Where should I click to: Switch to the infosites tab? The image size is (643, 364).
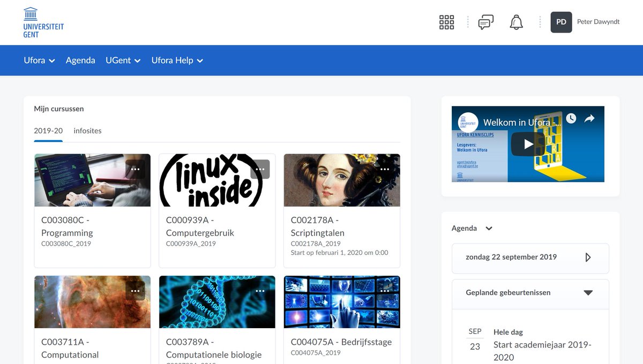87,131
